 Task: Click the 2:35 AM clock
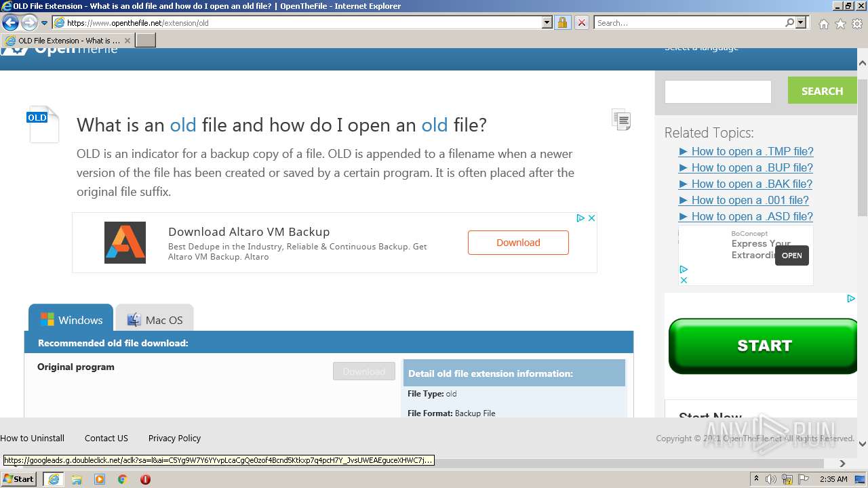click(833, 479)
